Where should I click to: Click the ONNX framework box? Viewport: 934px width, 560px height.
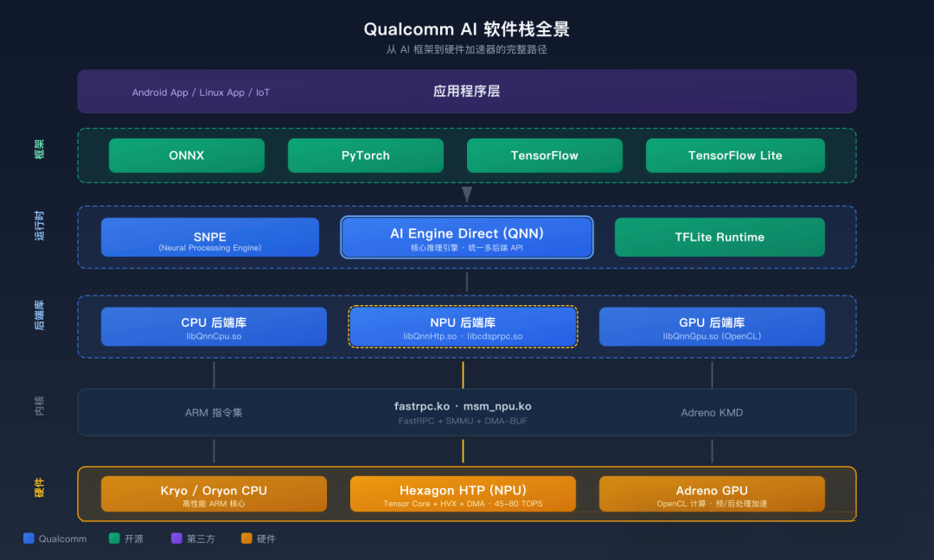(x=187, y=156)
